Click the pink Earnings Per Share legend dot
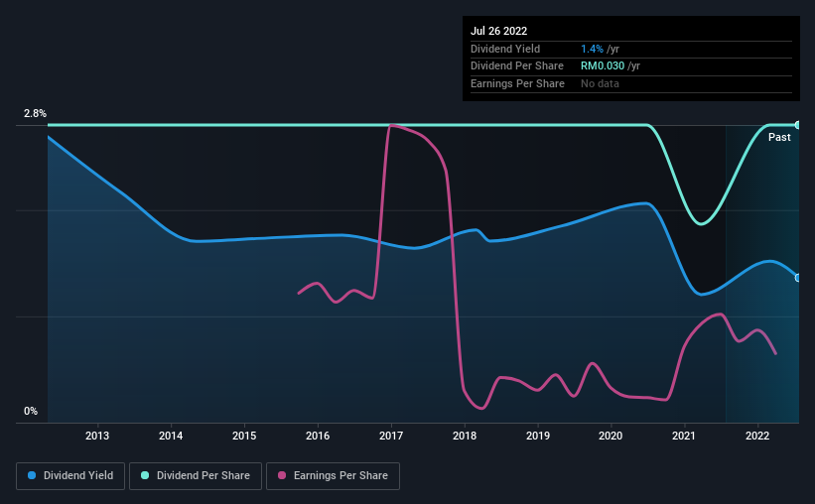The height and width of the screenshot is (504, 815). [x=282, y=475]
